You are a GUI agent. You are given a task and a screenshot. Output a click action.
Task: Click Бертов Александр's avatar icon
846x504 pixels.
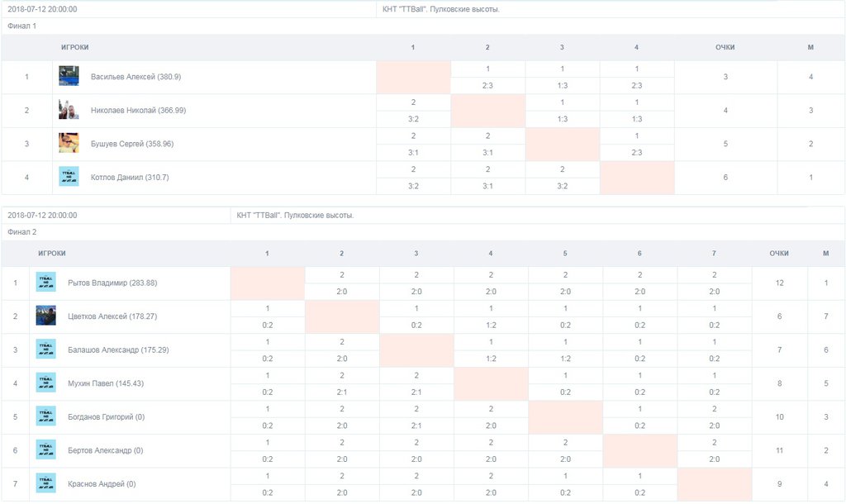[46, 449]
